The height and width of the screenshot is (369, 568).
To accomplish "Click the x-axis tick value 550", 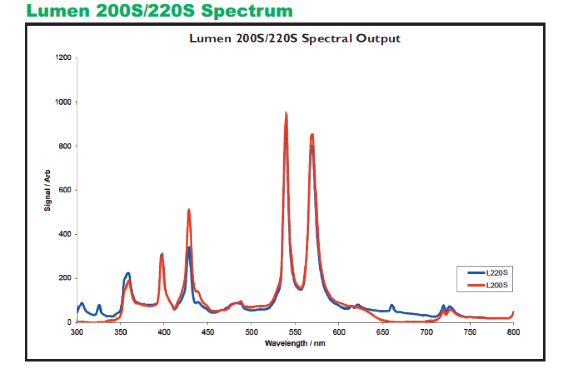I will click(x=295, y=332).
